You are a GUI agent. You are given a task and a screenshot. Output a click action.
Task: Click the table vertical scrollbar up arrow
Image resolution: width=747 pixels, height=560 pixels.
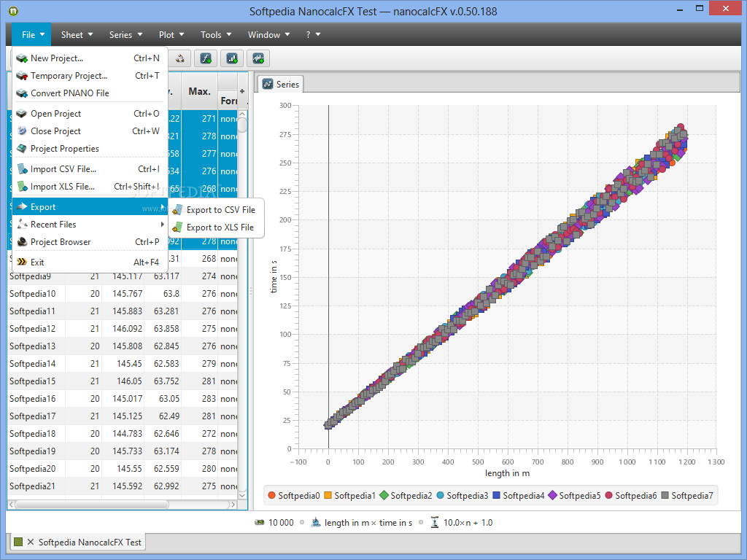click(242, 114)
